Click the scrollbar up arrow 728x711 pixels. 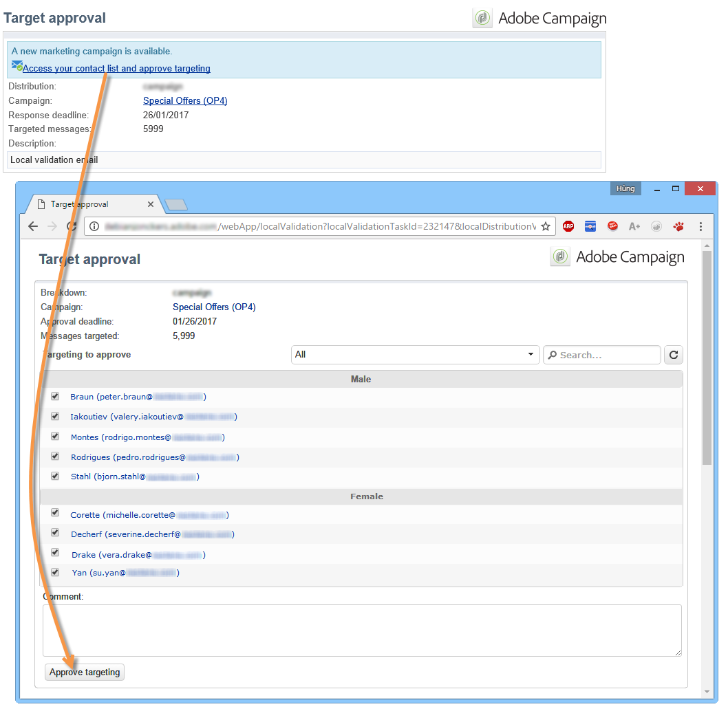click(x=707, y=245)
